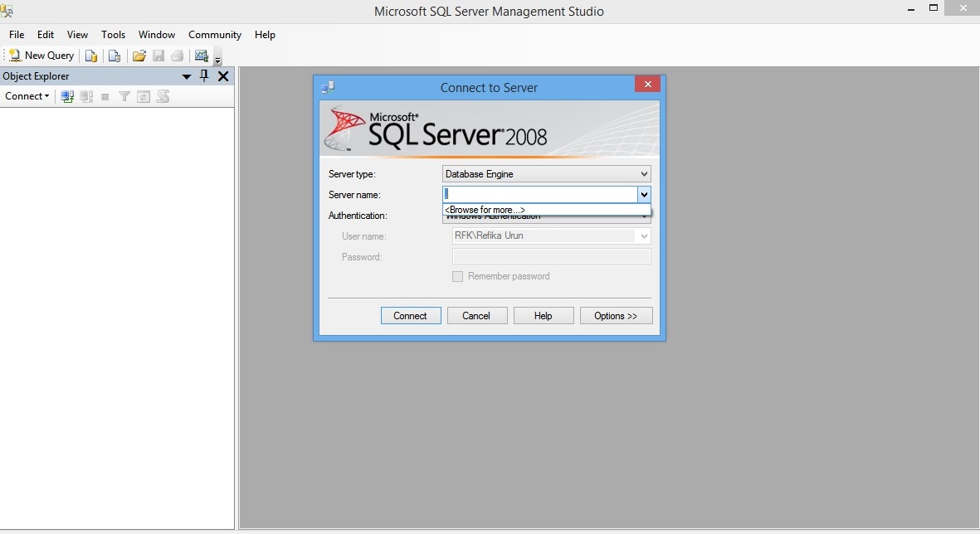980x534 pixels.
Task: Click the Print icon in the toolbar
Action: pos(178,56)
